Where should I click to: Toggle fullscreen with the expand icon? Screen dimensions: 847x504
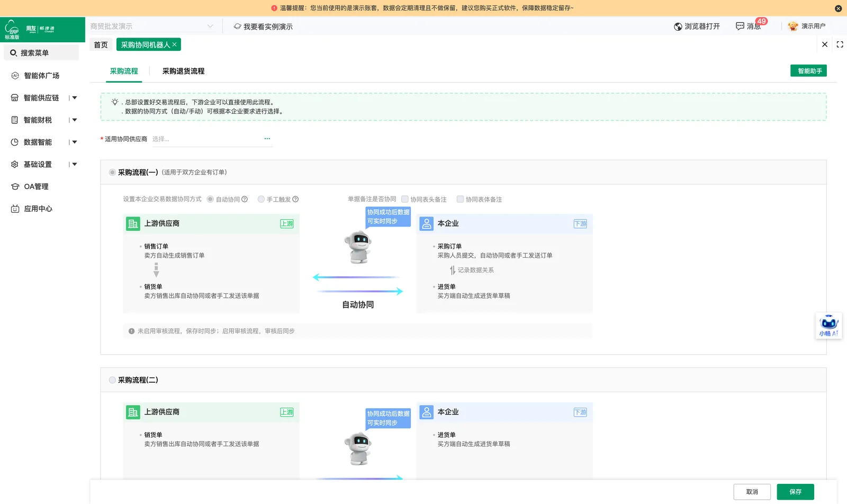[840, 44]
